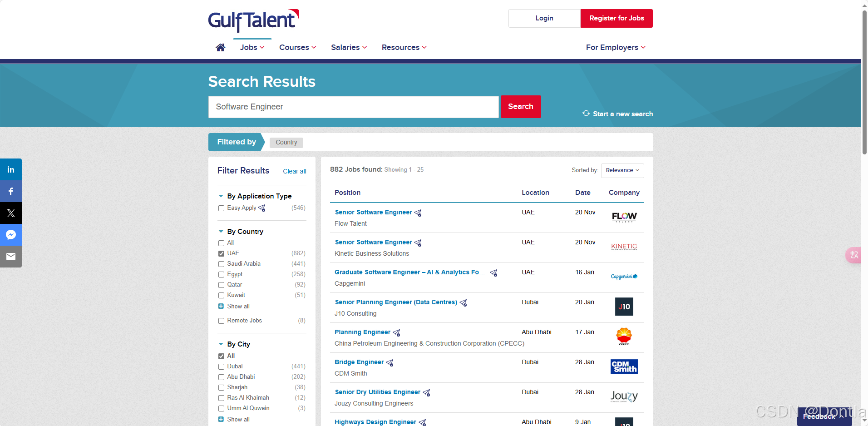Click easy apply icon beside Bridge Engineer

[390, 362]
